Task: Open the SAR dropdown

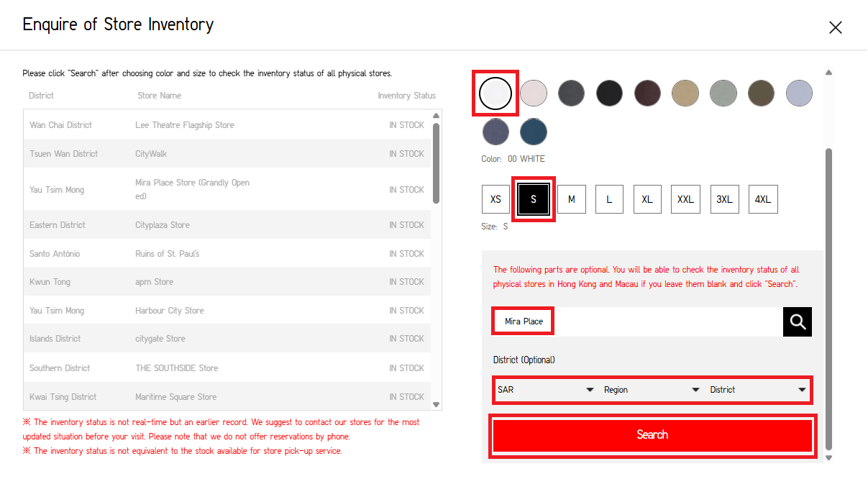Action: [x=546, y=390]
